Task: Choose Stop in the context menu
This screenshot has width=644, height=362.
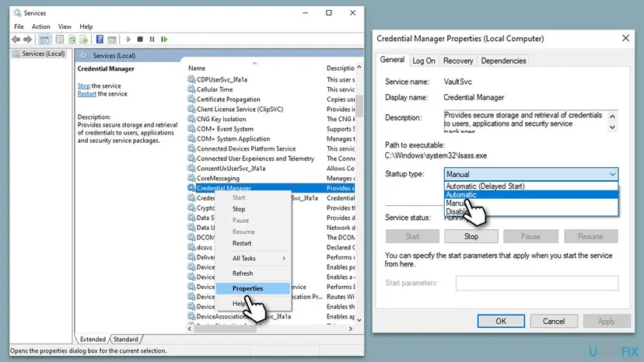Action: pos(253,209)
